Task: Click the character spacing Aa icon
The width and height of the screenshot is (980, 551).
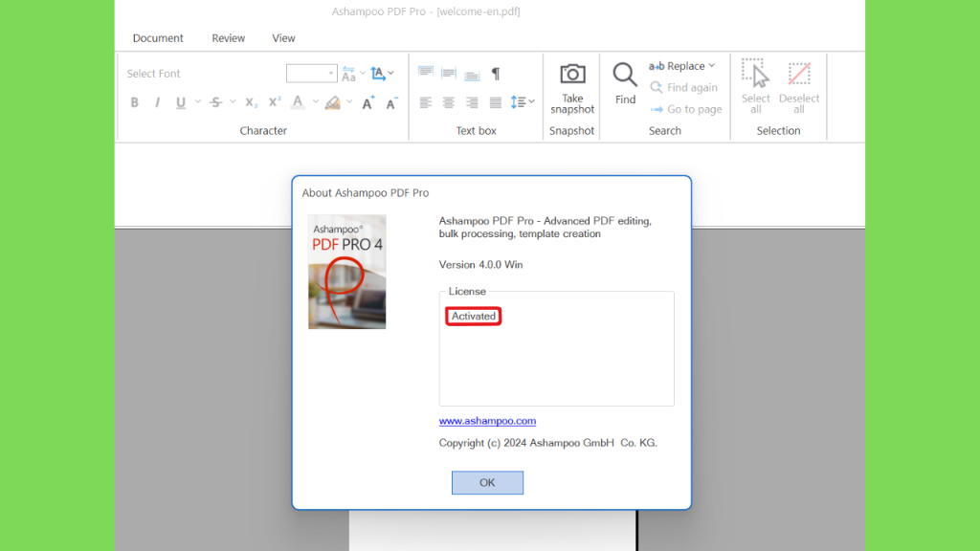Action: pos(348,74)
